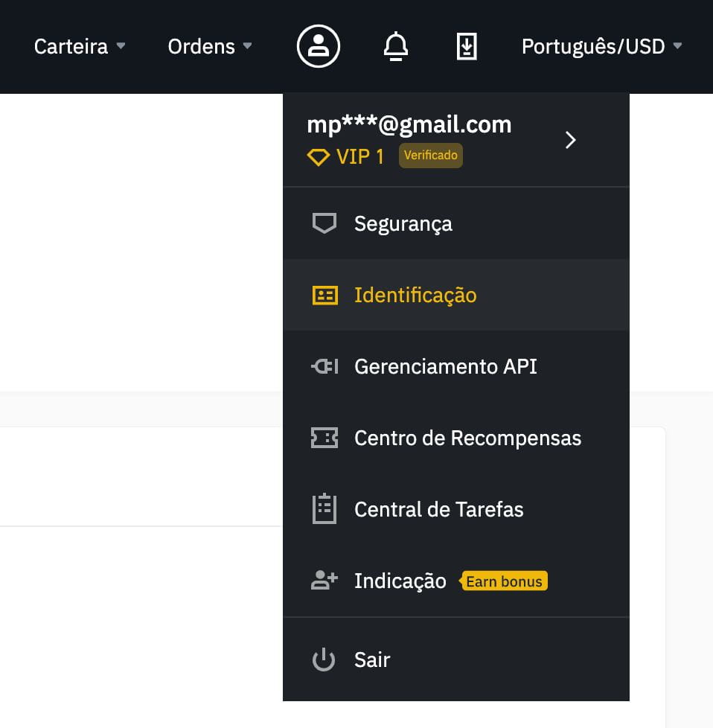Click the plug icon for Gerenciamento API
Image resolution: width=713 pixels, height=728 pixels.
(324, 366)
